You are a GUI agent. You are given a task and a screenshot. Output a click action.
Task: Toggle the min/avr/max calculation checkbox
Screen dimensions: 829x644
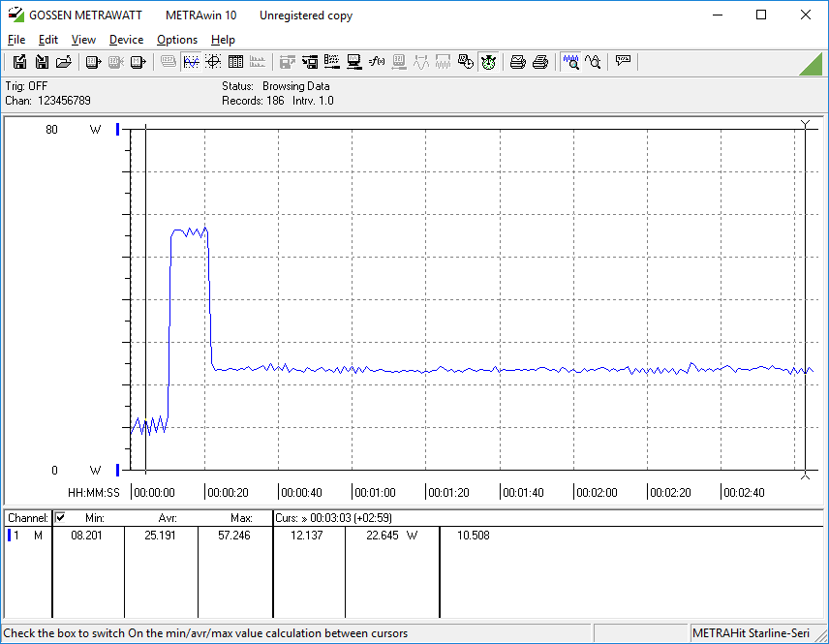(60, 517)
